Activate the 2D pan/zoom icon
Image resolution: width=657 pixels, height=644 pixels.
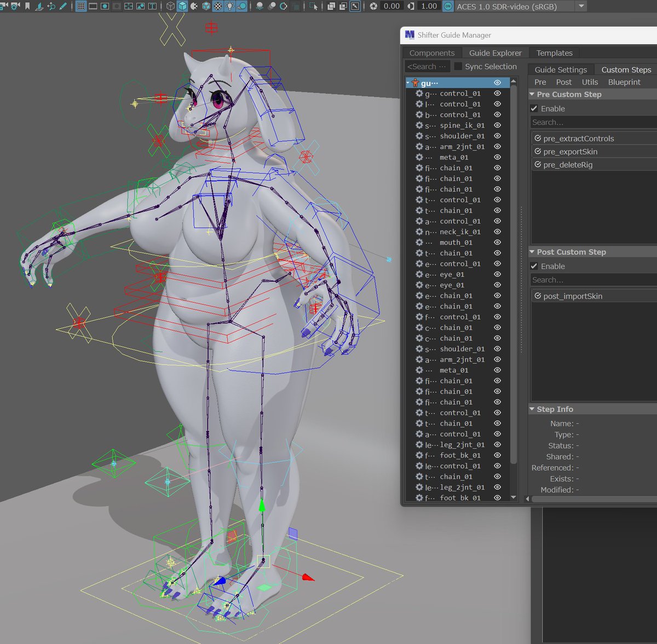pos(51,6)
